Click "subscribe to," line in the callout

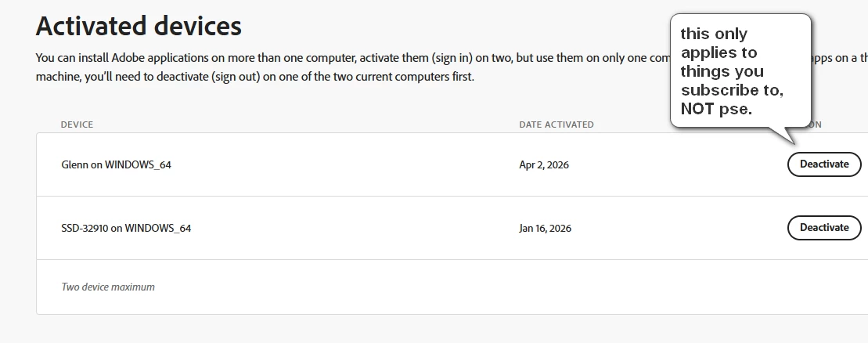(x=732, y=90)
